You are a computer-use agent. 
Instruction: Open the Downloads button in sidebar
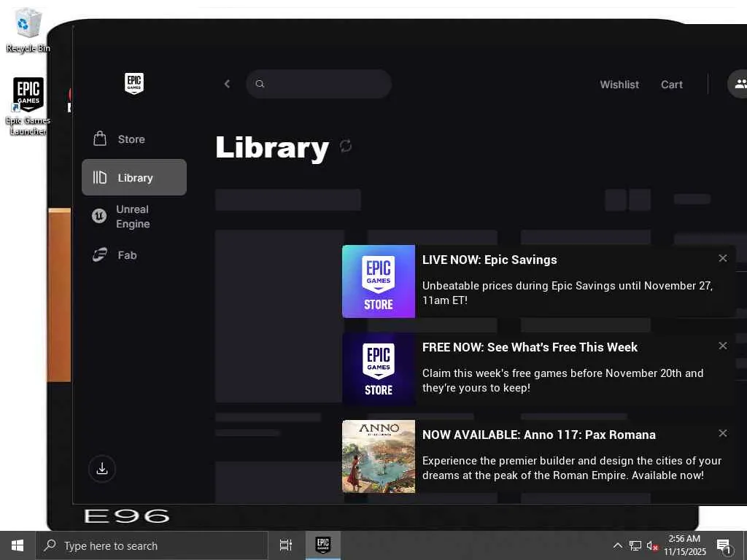coord(102,469)
